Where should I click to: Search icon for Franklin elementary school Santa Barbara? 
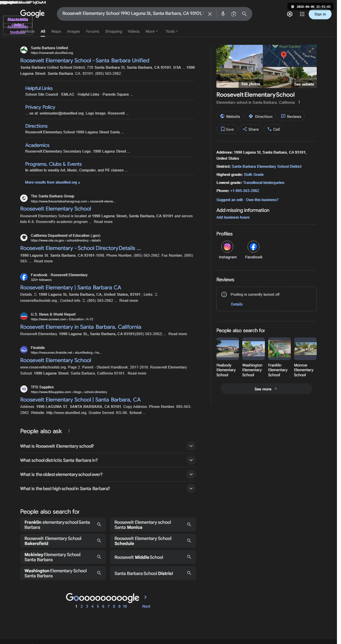(x=99, y=524)
